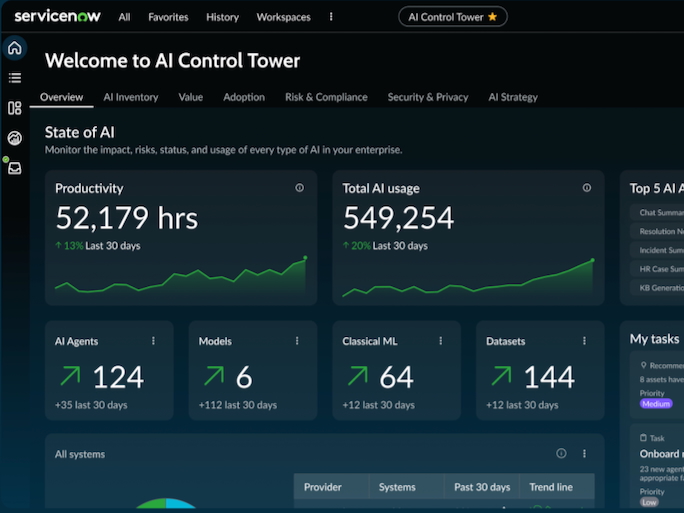
Task: Click the Classical ML count 64
Action: point(396,376)
